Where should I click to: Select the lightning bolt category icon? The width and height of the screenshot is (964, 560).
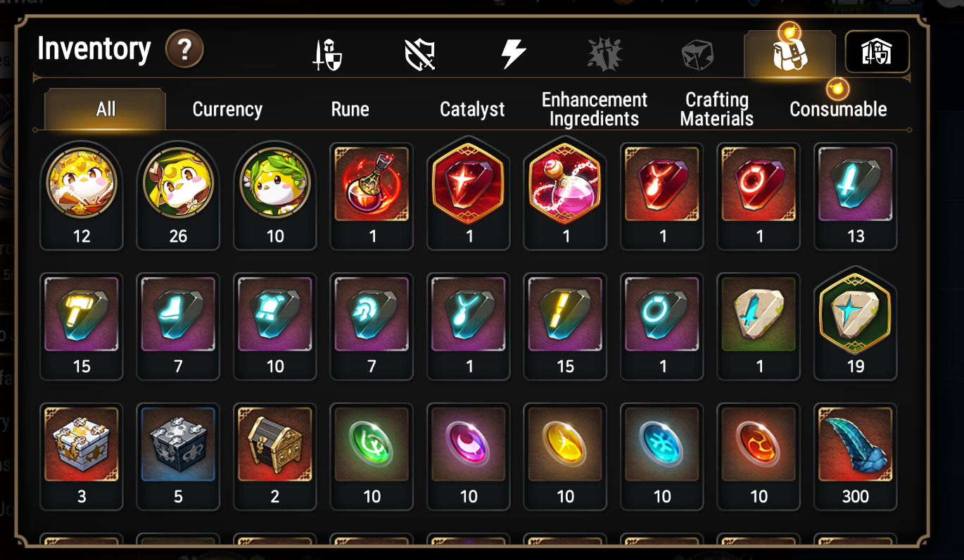514,54
